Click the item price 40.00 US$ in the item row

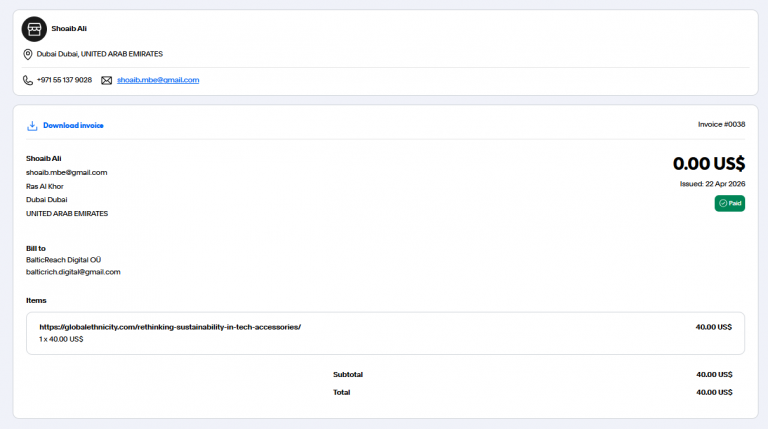(714, 327)
